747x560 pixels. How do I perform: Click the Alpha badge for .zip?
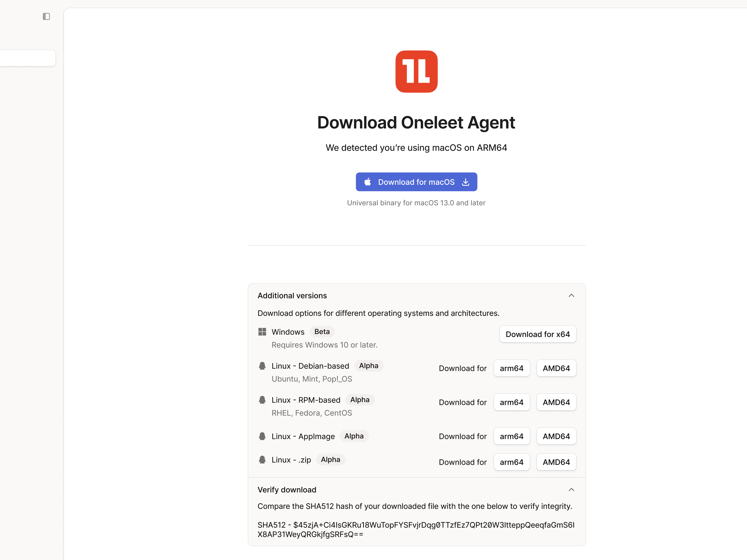(x=330, y=460)
